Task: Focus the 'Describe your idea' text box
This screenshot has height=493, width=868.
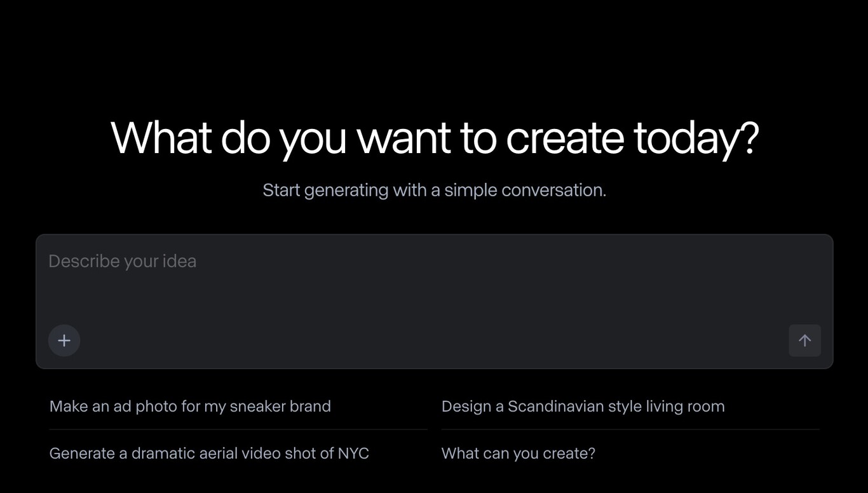Action: (434, 280)
